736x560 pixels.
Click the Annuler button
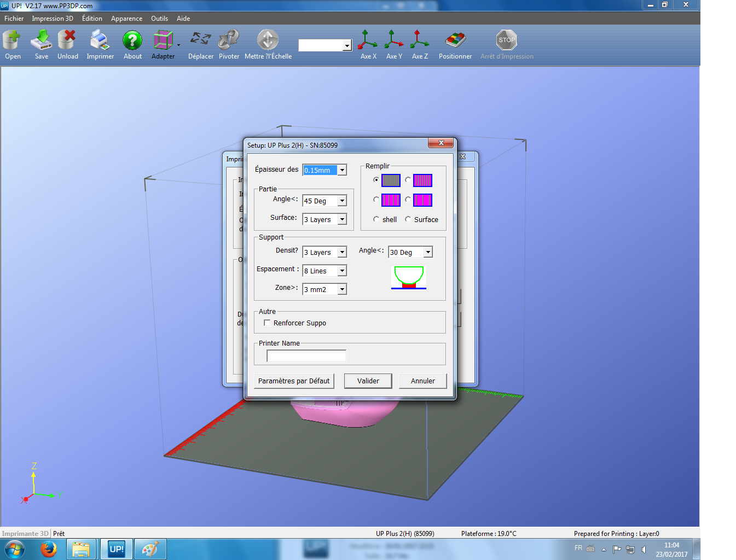[423, 381]
